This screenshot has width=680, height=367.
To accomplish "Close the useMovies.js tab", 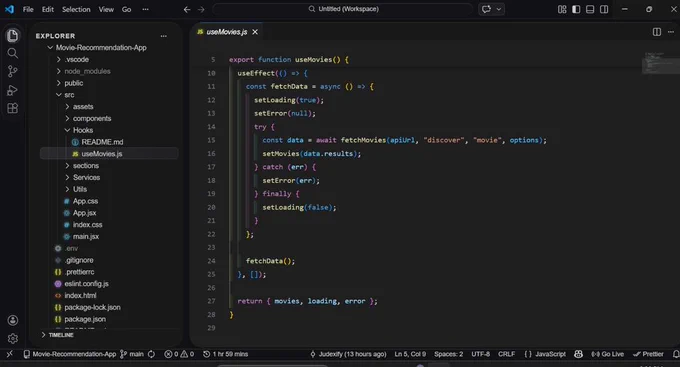I will click(255, 32).
